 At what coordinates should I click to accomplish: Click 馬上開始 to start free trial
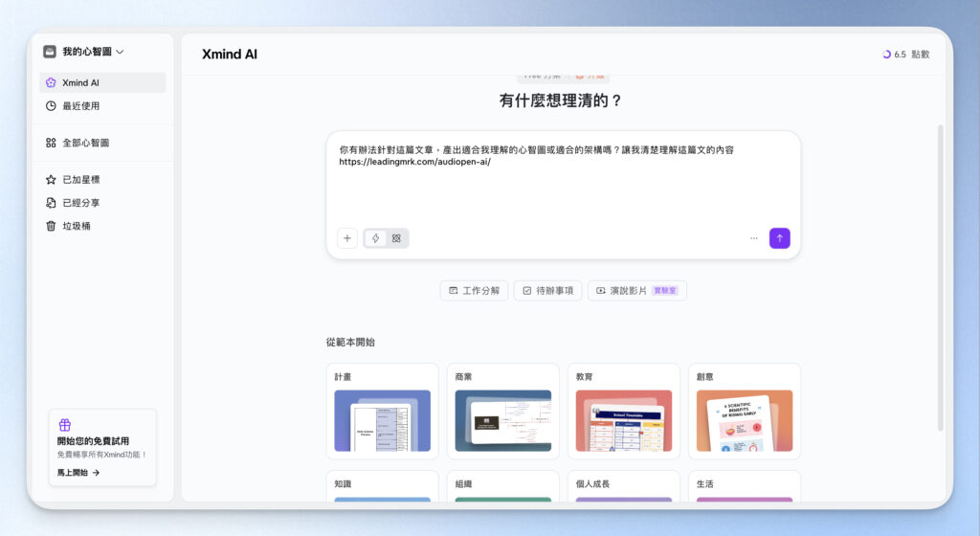(x=78, y=473)
